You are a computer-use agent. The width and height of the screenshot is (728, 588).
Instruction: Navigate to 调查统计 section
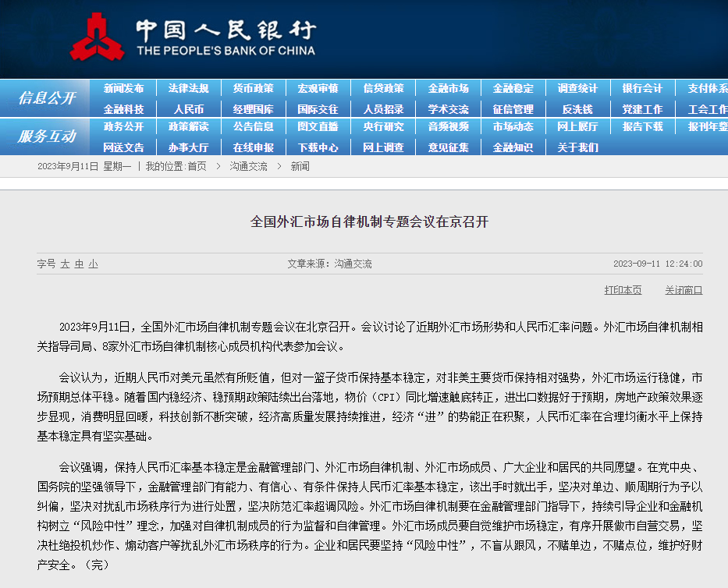click(577, 88)
